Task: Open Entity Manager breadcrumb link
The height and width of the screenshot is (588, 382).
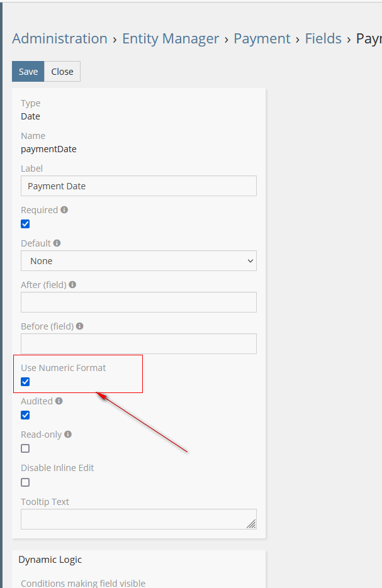Action: point(171,38)
